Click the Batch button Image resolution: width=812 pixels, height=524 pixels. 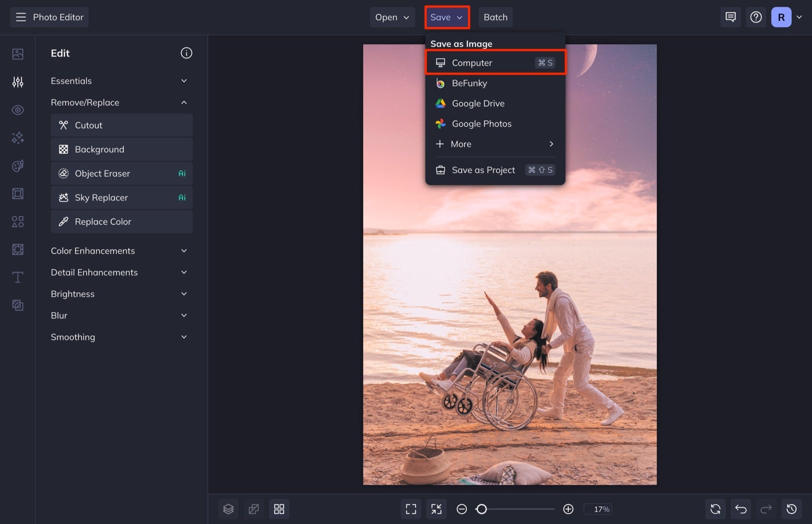pyautogui.click(x=495, y=17)
